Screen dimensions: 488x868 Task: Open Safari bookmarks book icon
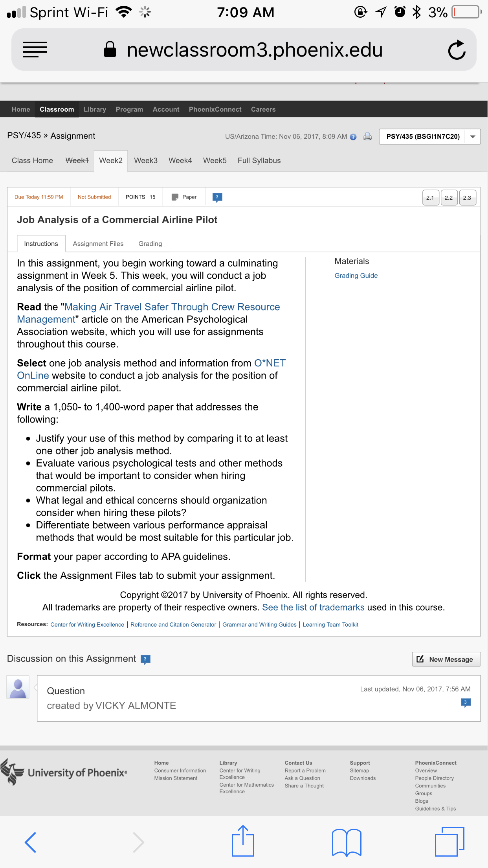click(x=346, y=842)
